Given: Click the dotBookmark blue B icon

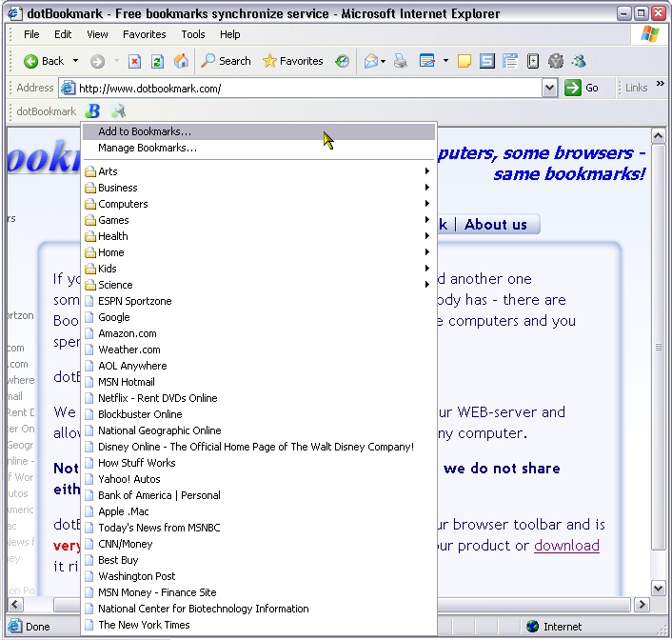Looking at the screenshot, I should (x=92, y=111).
